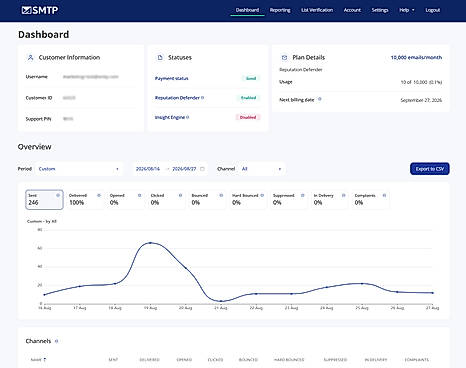Click the CLICKED column header
The width and height of the screenshot is (466, 368).
tap(215, 360)
